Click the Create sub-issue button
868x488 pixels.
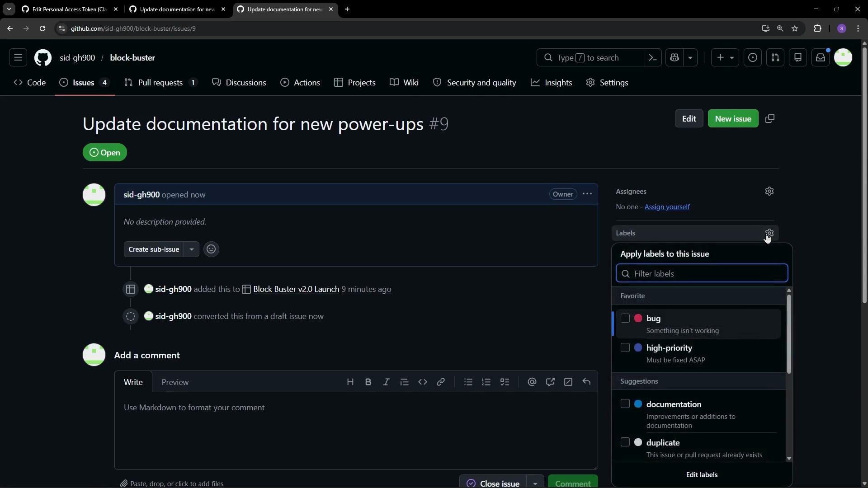[154, 249]
